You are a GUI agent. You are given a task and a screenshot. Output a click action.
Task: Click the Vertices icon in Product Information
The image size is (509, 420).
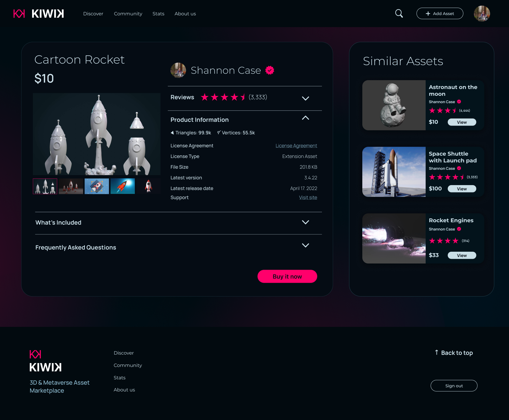pyautogui.click(x=218, y=133)
